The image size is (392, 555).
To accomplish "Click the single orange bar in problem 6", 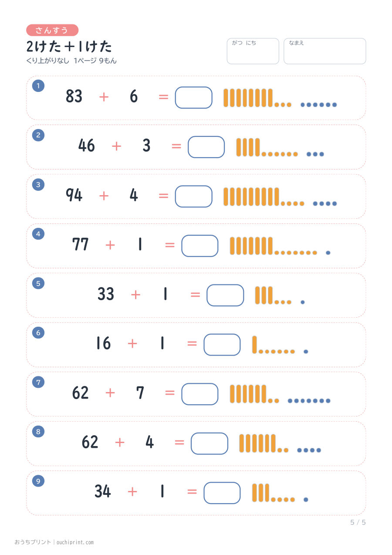I will point(255,344).
